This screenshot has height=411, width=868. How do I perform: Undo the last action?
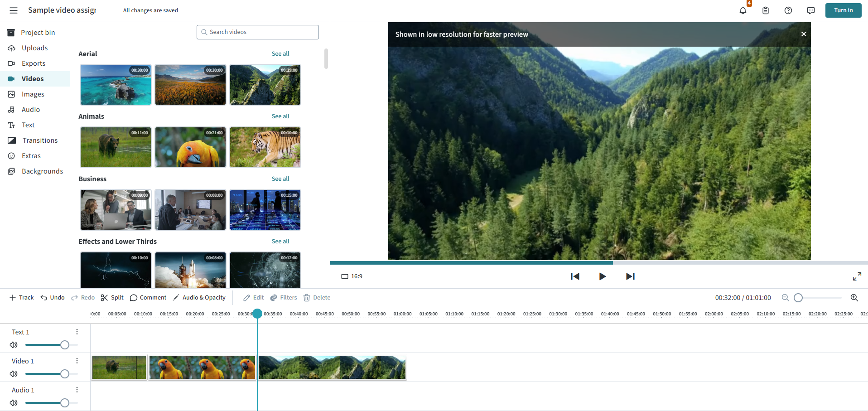coord(53,298)
